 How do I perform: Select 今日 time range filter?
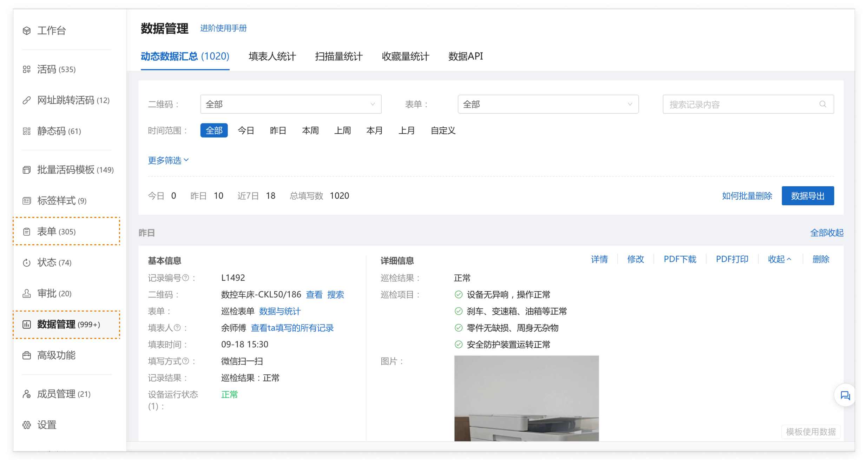pos(246,131)
